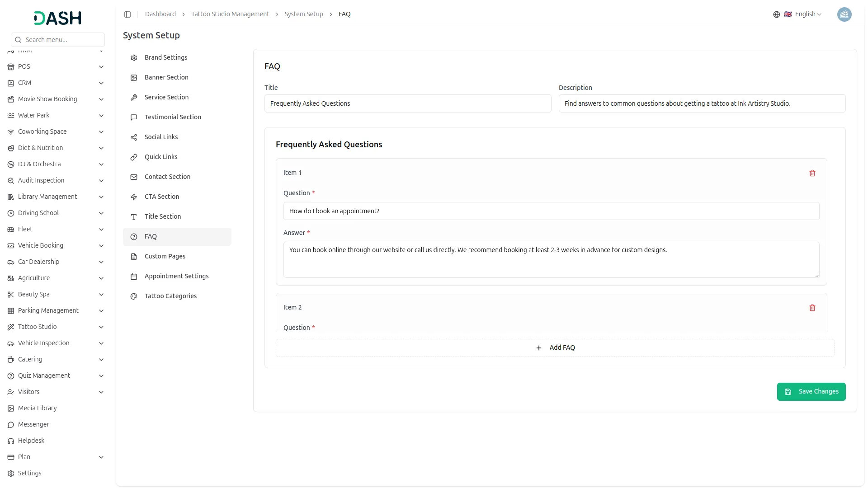Click the Messenger chat icon in sidebar

click(x=11, y=425)
